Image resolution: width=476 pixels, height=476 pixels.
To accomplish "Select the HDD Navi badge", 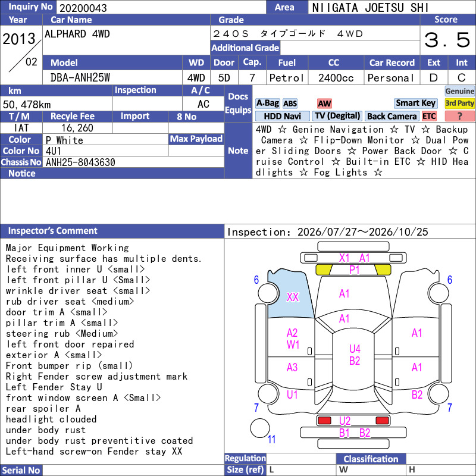I will coord(282,116).
